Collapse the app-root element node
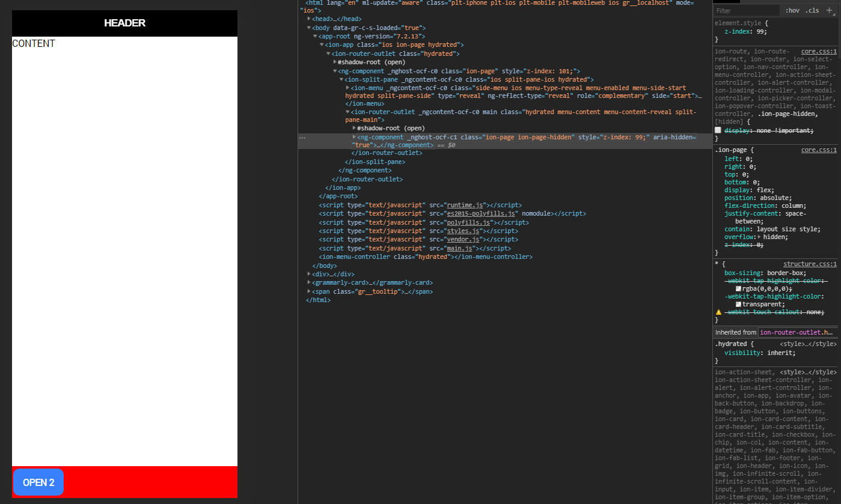Viewport: 841px width, 504px height. 316,36
